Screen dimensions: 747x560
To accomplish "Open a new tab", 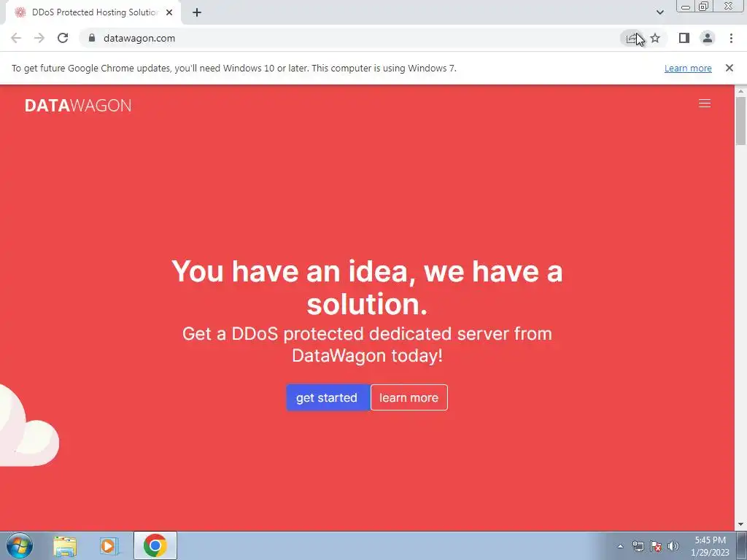I will 197,12.
